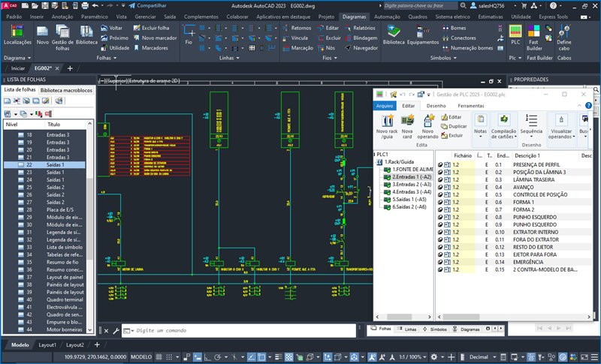Click the Define cabo tool
Image resolution: width=601 pixels, height=364 pixels.
pos(564,38)
